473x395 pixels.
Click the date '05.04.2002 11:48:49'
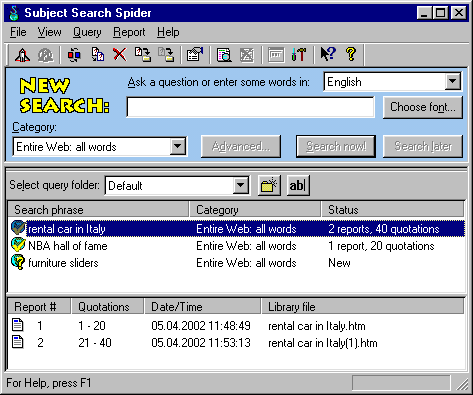[x=201, y=326]
